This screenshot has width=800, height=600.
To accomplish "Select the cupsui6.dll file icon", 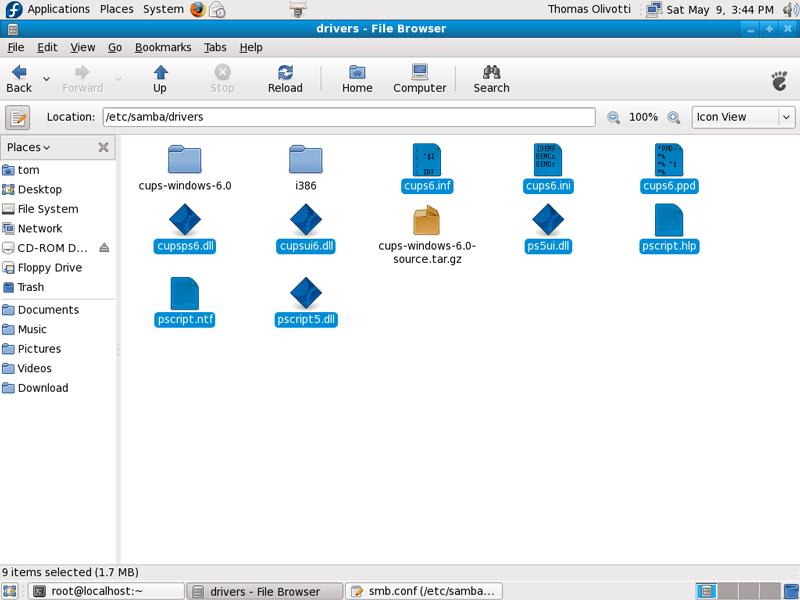I will (306, 220).
